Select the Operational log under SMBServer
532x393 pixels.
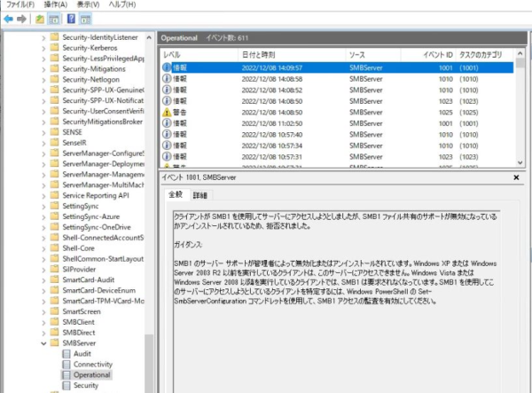[92, 374]
